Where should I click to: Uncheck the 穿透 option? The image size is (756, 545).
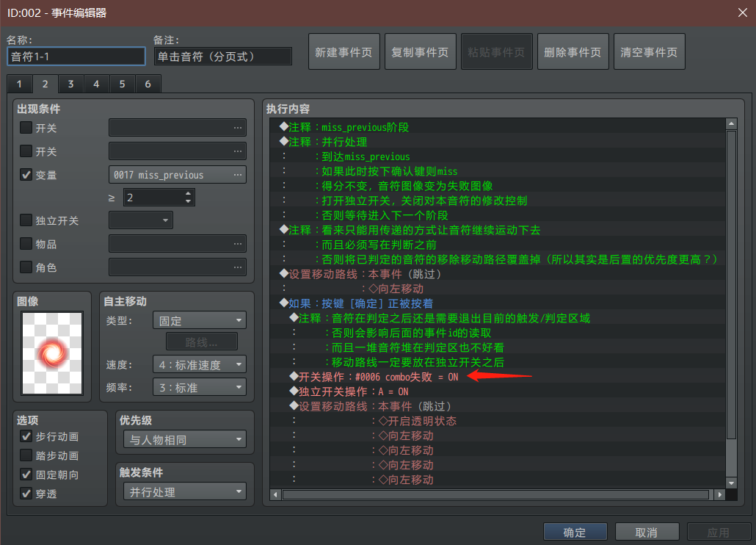pyautogui.click(x=26, y=494)
